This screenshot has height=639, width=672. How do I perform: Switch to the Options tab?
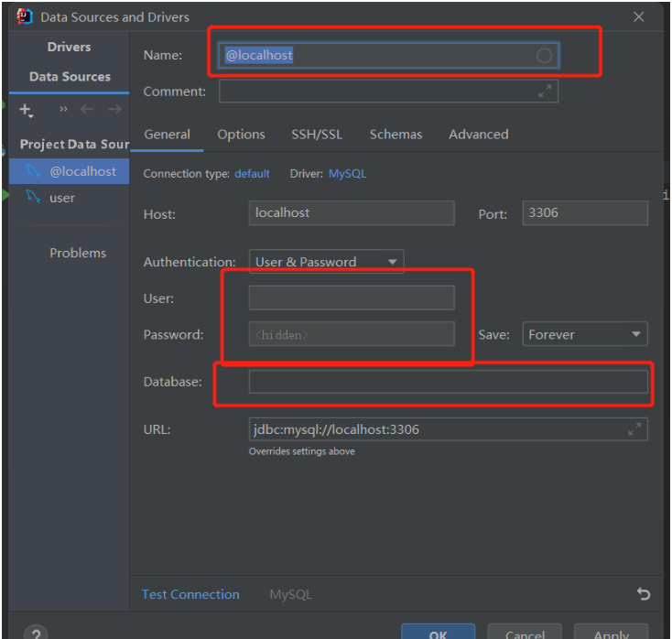coord(241,135)
